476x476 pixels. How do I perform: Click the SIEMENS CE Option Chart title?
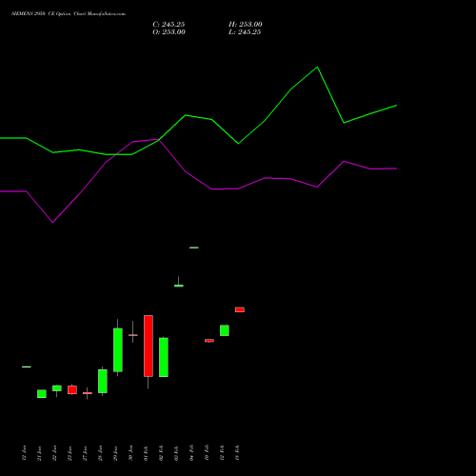(69, 14)
